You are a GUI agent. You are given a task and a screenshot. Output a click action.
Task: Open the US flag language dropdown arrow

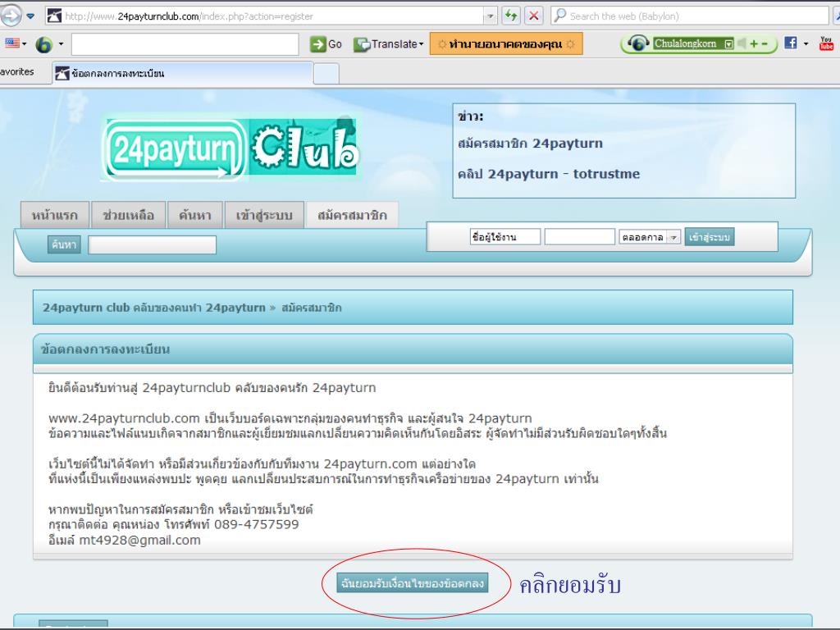pyautogui.click(x=24, y=43)
